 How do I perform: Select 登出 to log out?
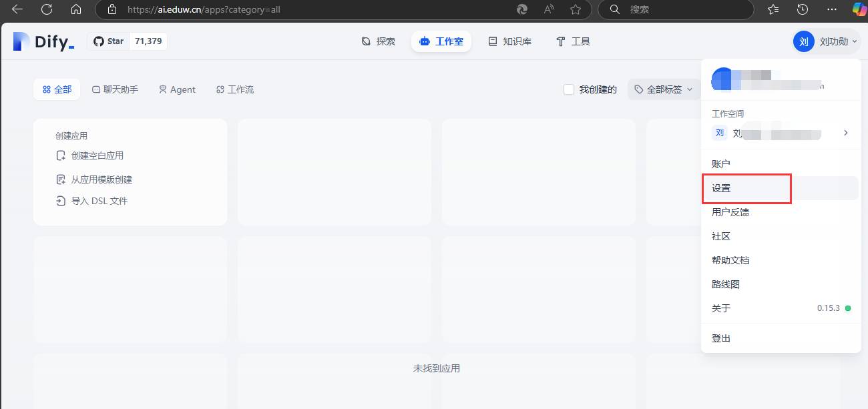(x=721, y=339)
